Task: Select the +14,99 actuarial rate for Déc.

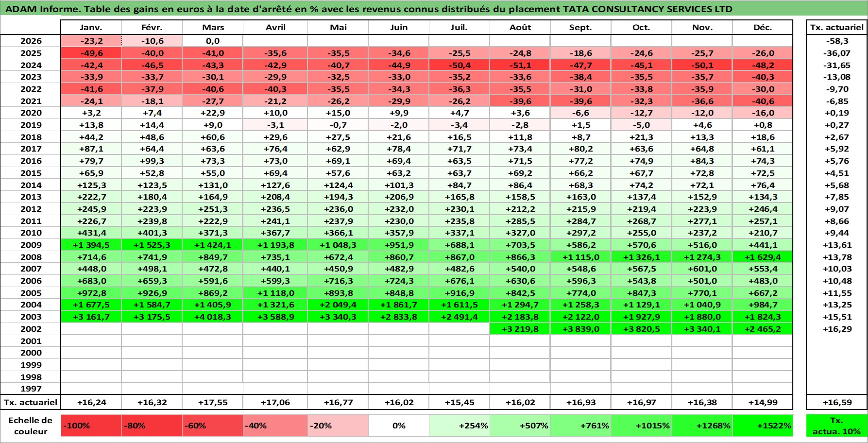Action: click(763, 402)
